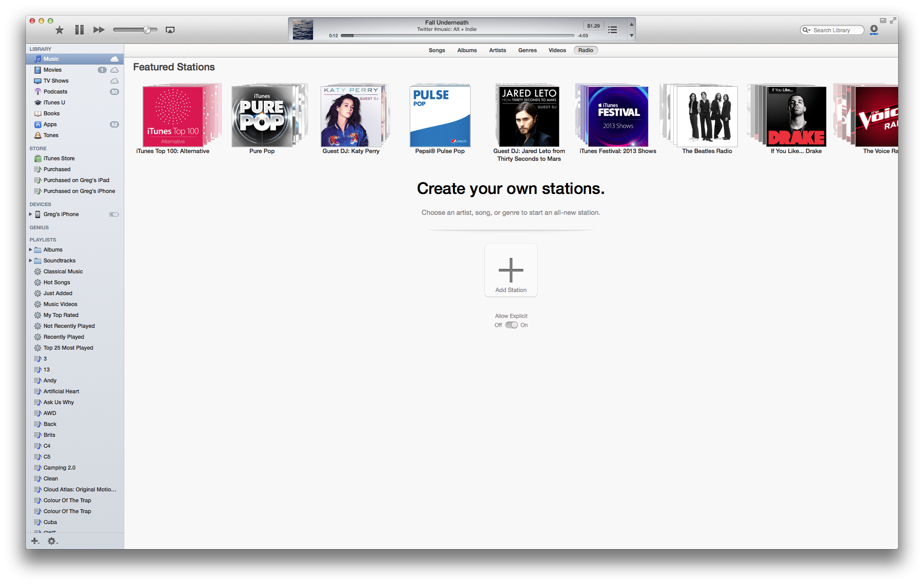Open Podcasts library
The width and height of the screenshot is (924, 585).
[75, 92]
